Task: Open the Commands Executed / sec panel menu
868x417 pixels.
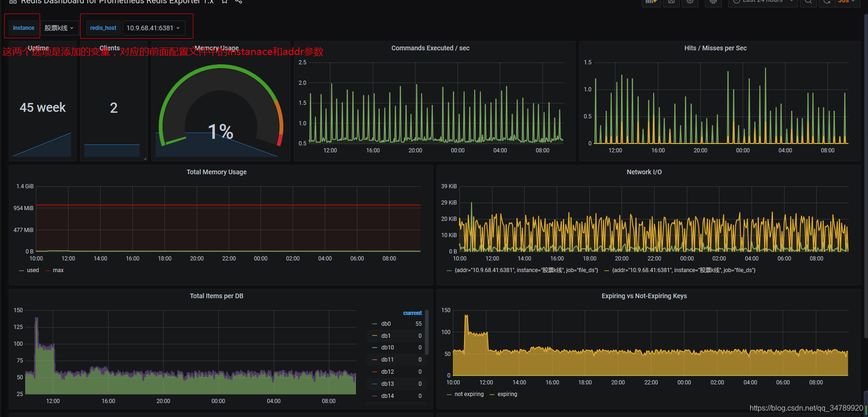Action: coord(430,48)
